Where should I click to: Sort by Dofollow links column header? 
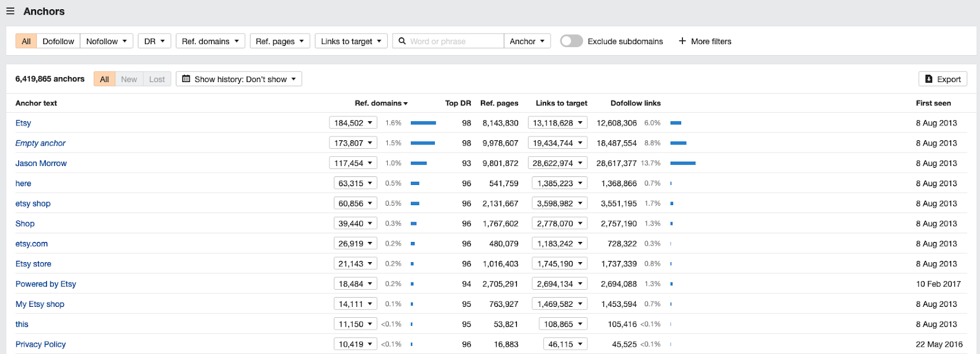(636, 103)
